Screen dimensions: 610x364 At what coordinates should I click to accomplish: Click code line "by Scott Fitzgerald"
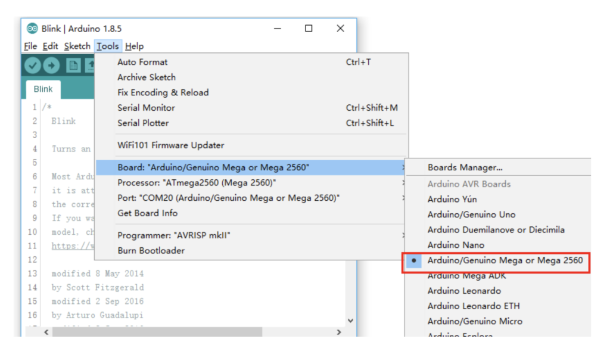pos(98,287)
